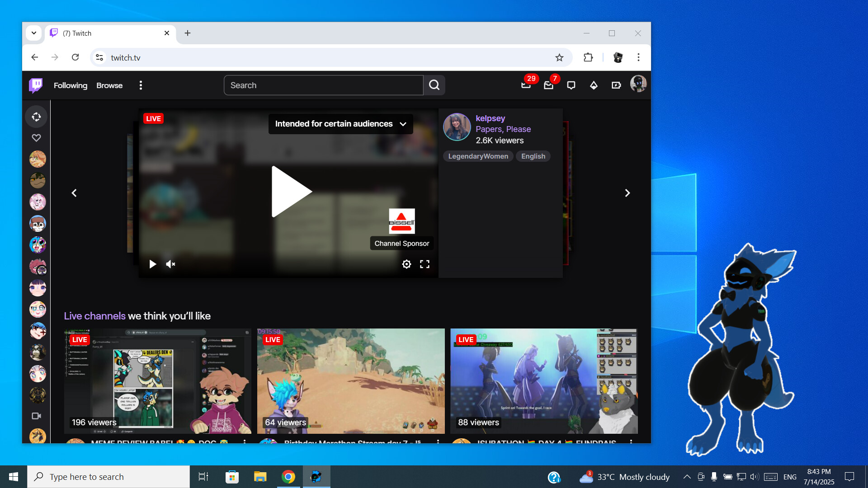The width and height of the screenshot is (868, 488).
Task: Click the search magnifying glass button
Action: pos(434,85)
